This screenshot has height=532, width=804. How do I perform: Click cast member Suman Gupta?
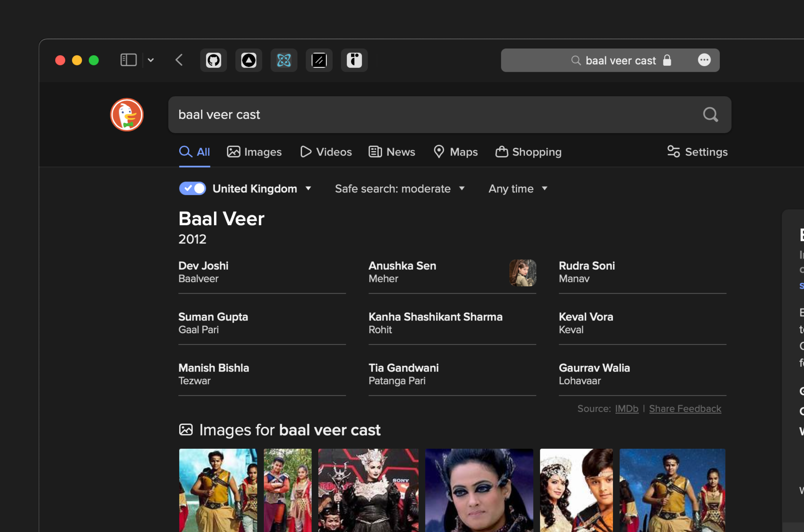click(x=213, y=317)
